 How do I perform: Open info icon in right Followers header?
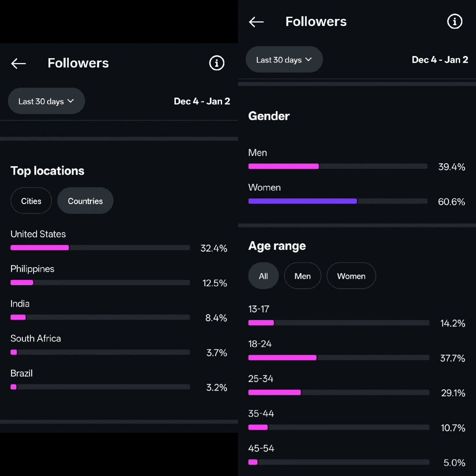[454, 22]
